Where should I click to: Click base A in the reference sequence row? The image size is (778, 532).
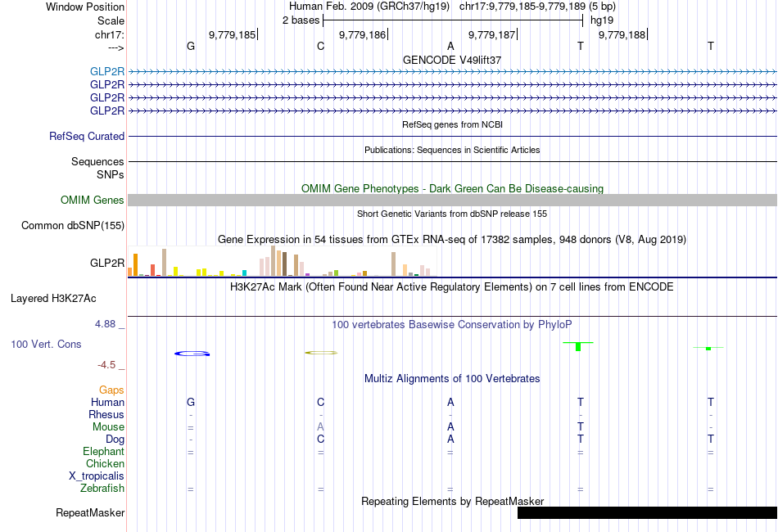(450, 46)
